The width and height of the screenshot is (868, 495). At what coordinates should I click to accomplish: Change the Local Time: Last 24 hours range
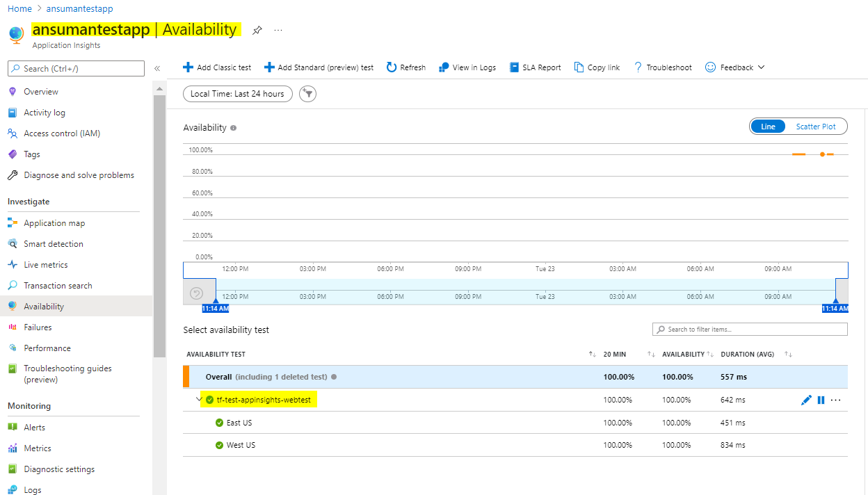(238, 94)
